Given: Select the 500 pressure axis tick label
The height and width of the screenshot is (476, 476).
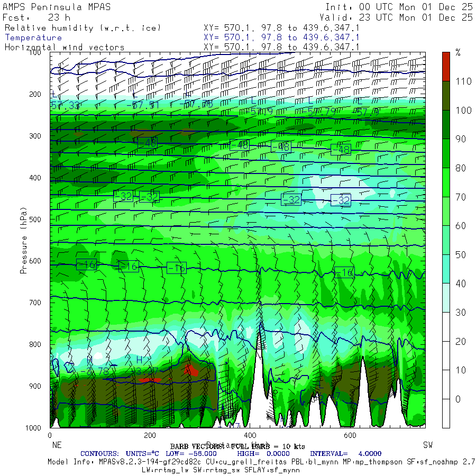Looking at the screenshot, I should [35, 219].
